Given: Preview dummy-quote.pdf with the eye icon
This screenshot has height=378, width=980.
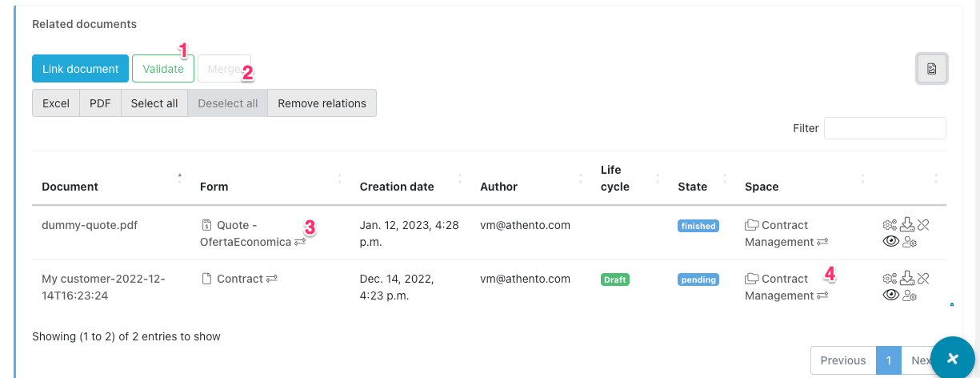Looking at the screenshot, I should (x=890, y=242).
